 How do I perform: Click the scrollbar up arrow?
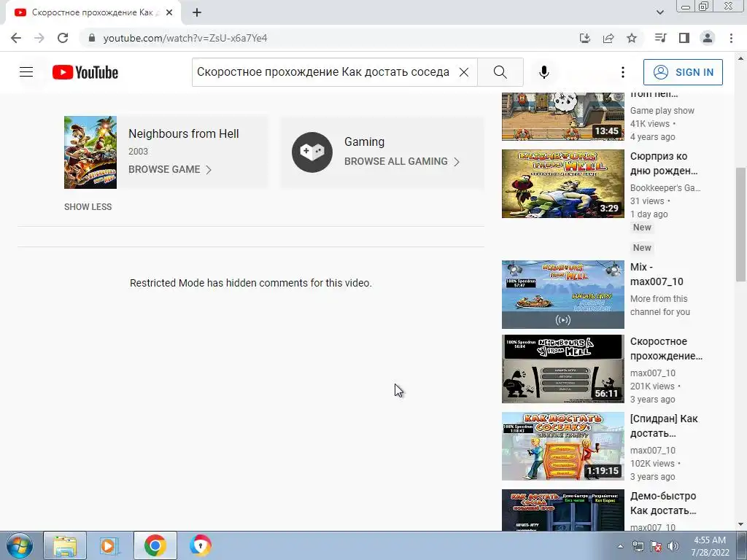740,59
